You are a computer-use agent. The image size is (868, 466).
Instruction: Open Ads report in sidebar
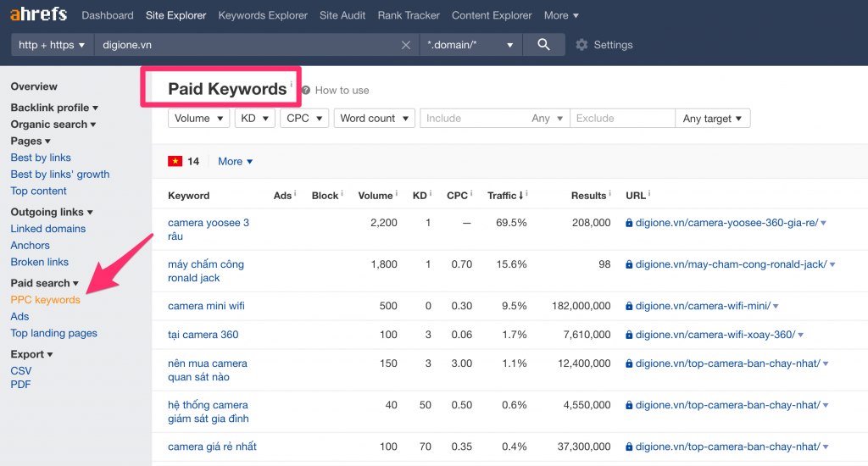coord(19,317)
